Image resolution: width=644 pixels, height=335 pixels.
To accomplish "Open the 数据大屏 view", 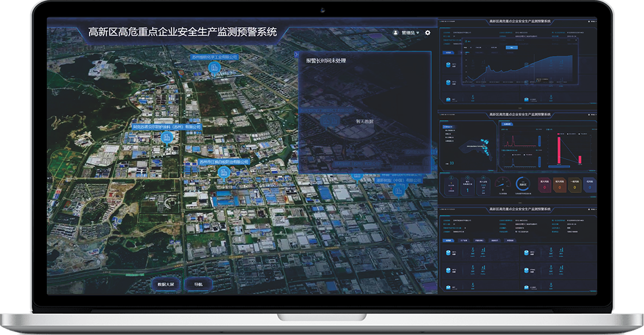I will (x=165, y=284).
